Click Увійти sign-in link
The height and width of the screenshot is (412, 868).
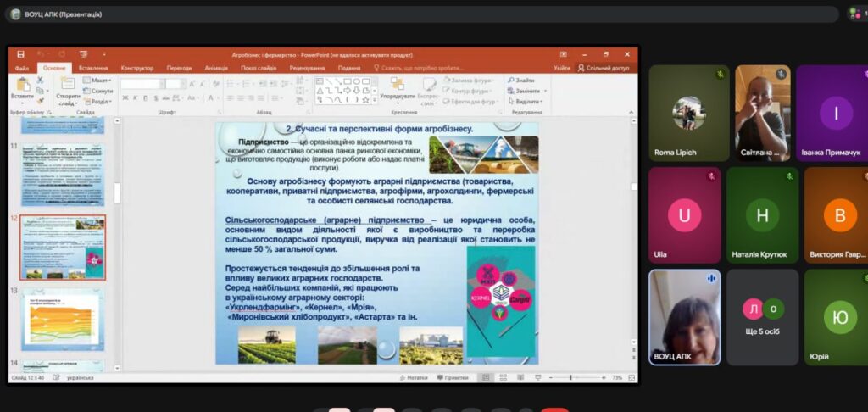(x=561, y=68)
